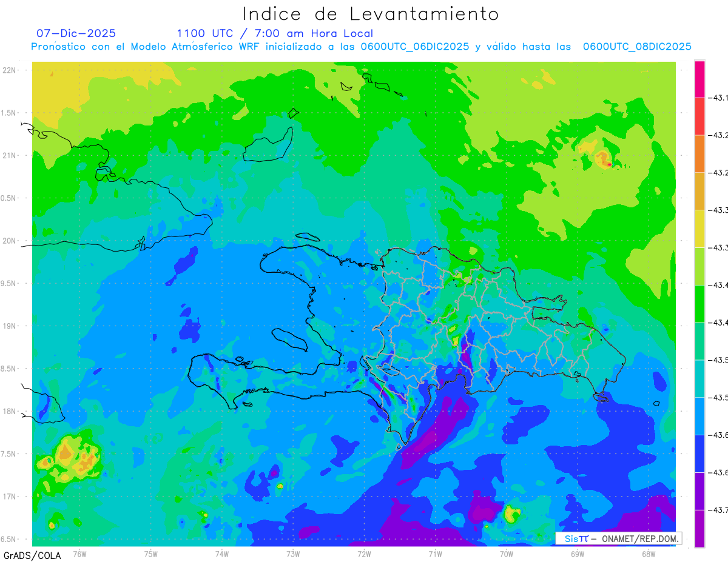Click the 19N latitude label
The height and width of the screenshot is (562, 728).
tap(10, 326)
